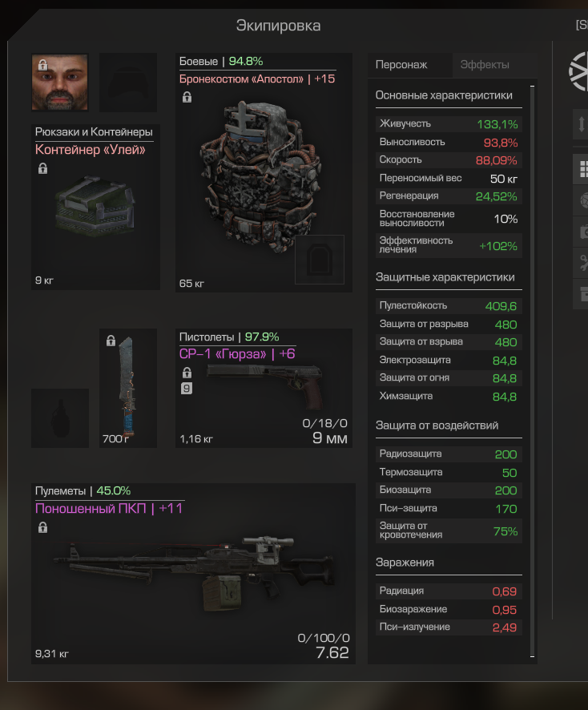Select the empty helmet slot
Viewport: 588px width, 710px height.
[x=128, y=82]
